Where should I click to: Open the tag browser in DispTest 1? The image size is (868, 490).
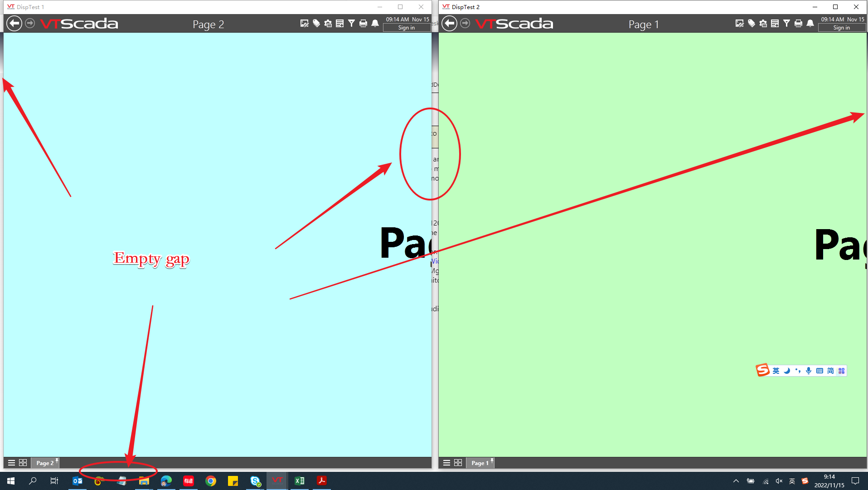pyautogui.click(x=316, y=23)
